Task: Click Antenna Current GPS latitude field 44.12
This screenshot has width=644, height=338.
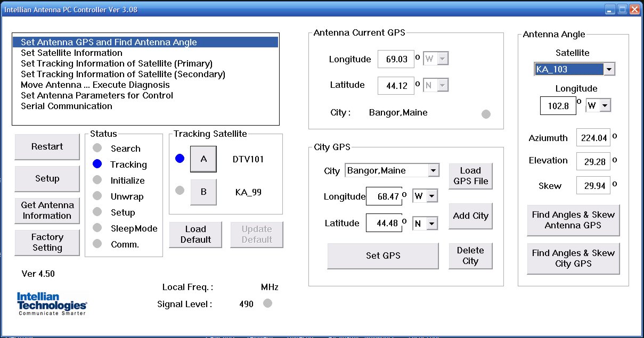Action: (x=396, y=85)
